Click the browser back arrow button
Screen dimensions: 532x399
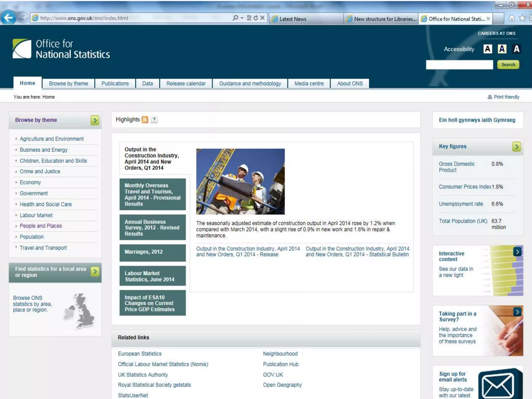[x=8, y=18]
